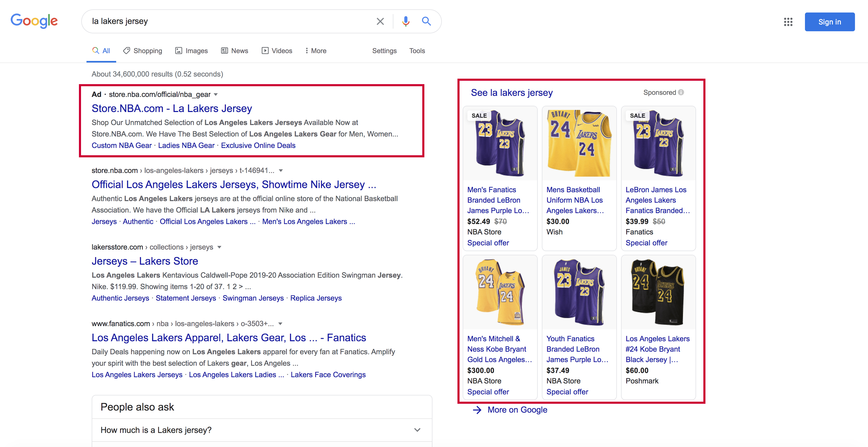Open the Google apps grid
868x447 pixels.
coord(788,22)
